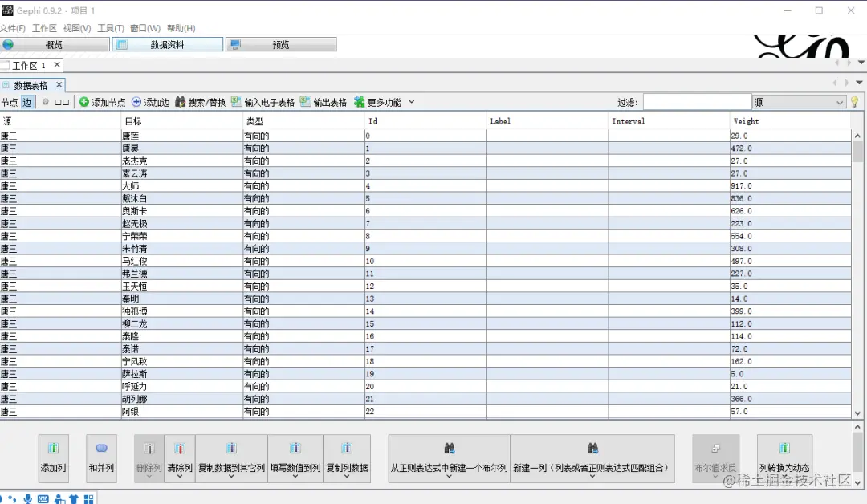This screenshot has width=867, height=504.
Task: Select the 胡列娜 target cell
Action: tap(182, 399)
